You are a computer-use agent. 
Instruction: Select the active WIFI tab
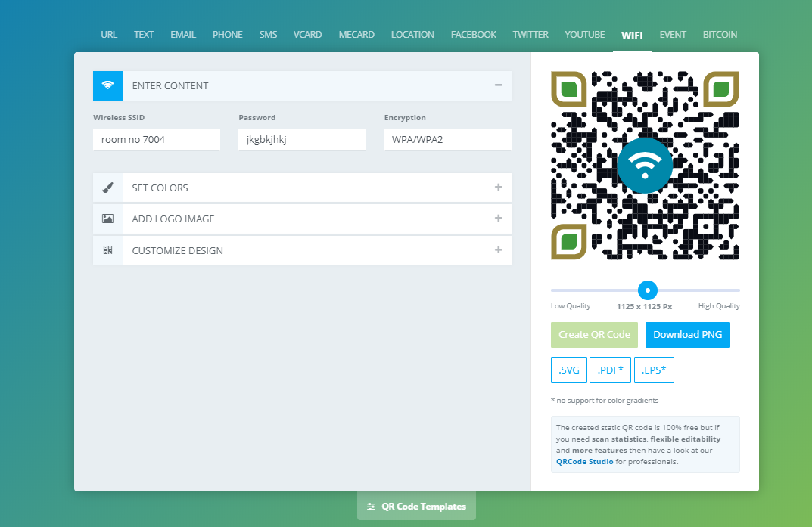[x=632, y=36]
